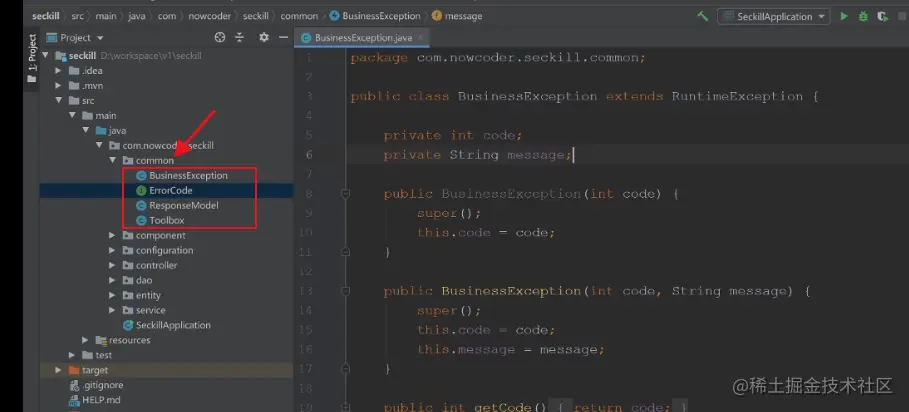Expand the resources folder
This screenshot has height=412, width=909.
click(x=85, y=340)
